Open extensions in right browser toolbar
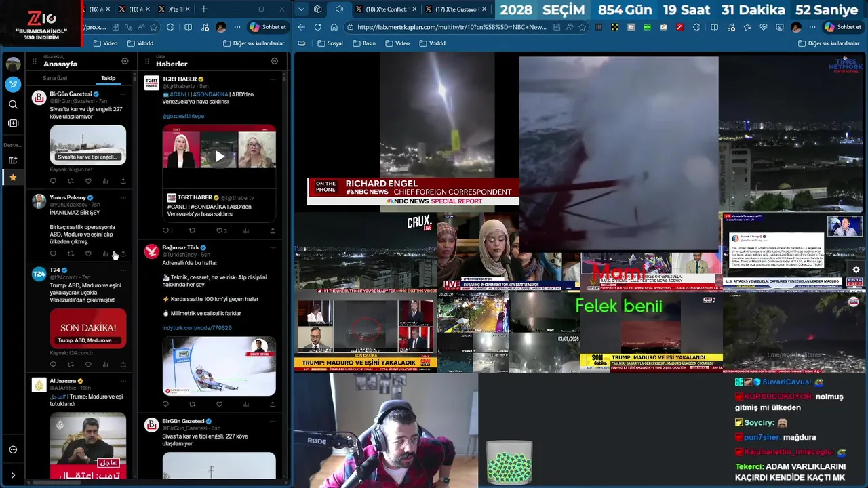Image resolution: width=868 pixels, height=488 pixels. coord(698,27)
